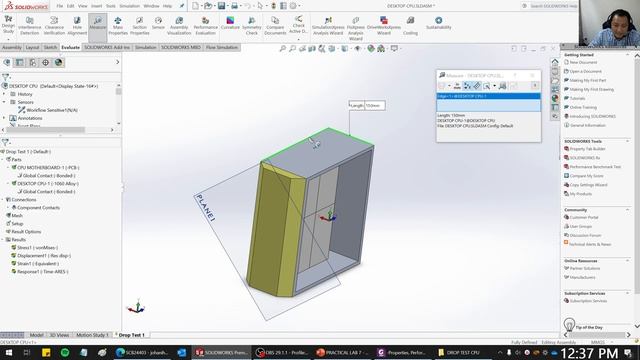Expand the FeatureManager panel arrow
The image size is (640, 360).
[x=118, y=62]
